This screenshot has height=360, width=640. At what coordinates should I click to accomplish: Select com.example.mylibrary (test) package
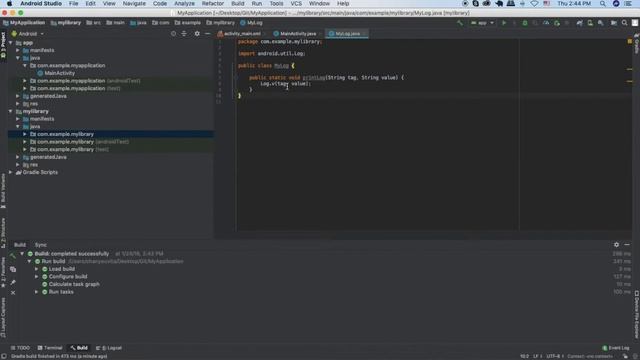pyautogui.click(x=69, y=149)
